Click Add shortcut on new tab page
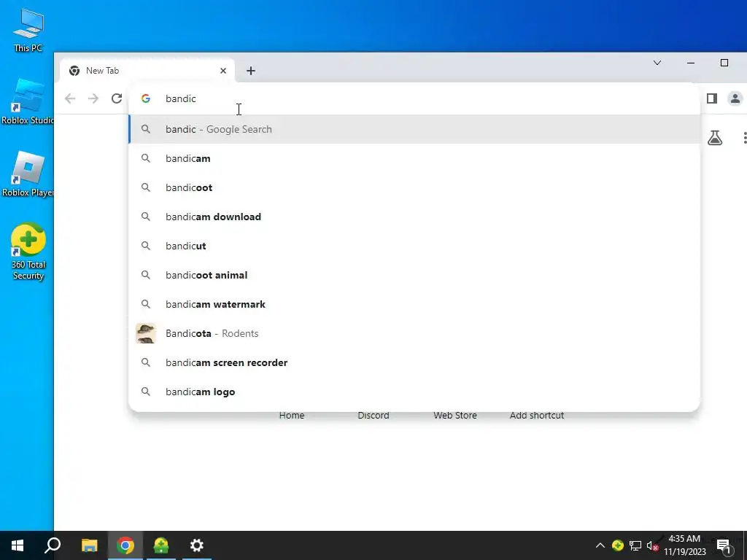Screen dimensions: 747x560 coord(537,415)
